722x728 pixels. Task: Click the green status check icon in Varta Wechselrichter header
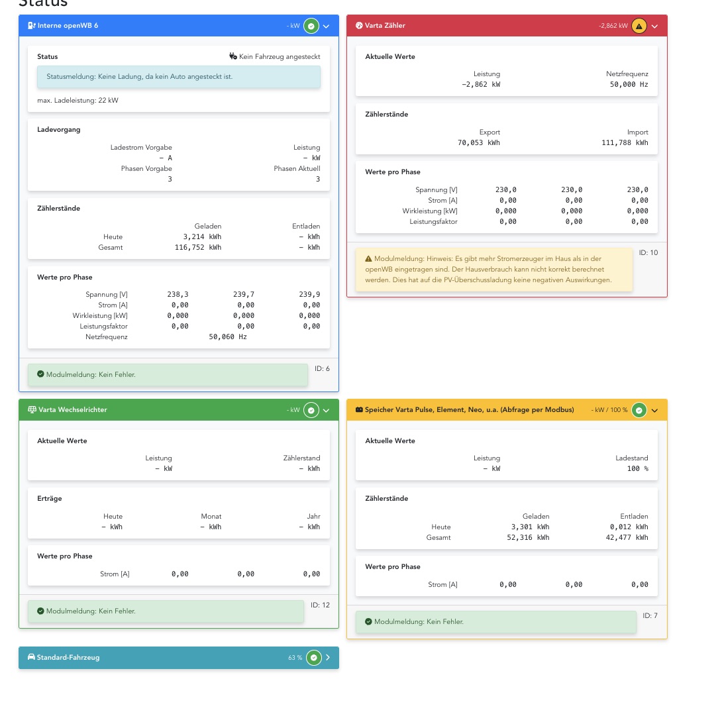(311, 410)
